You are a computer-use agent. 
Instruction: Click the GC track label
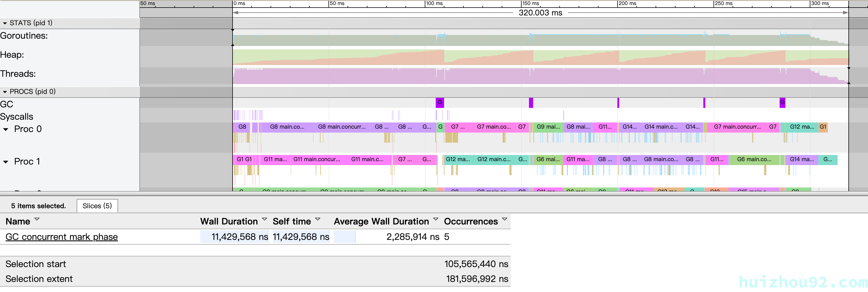coord(7,104)
